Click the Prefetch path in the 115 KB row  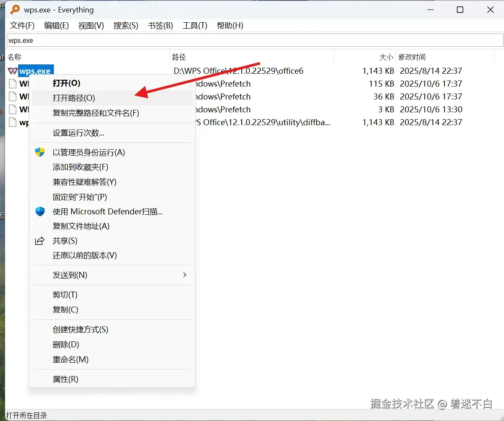click(223, 84)
